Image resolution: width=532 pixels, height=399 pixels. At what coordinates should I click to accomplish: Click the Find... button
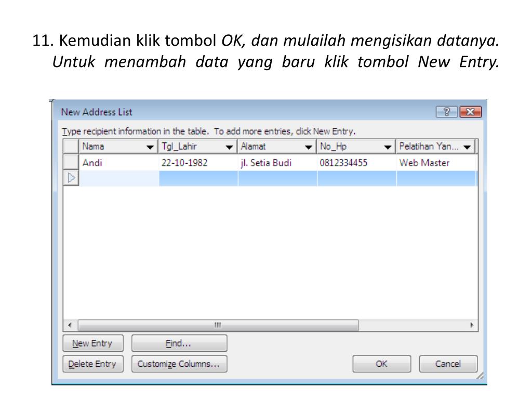[179, 343]
